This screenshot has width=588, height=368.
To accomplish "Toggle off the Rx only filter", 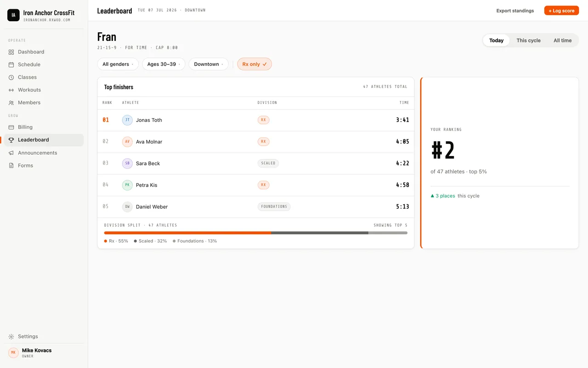I will tap(254, 64).
